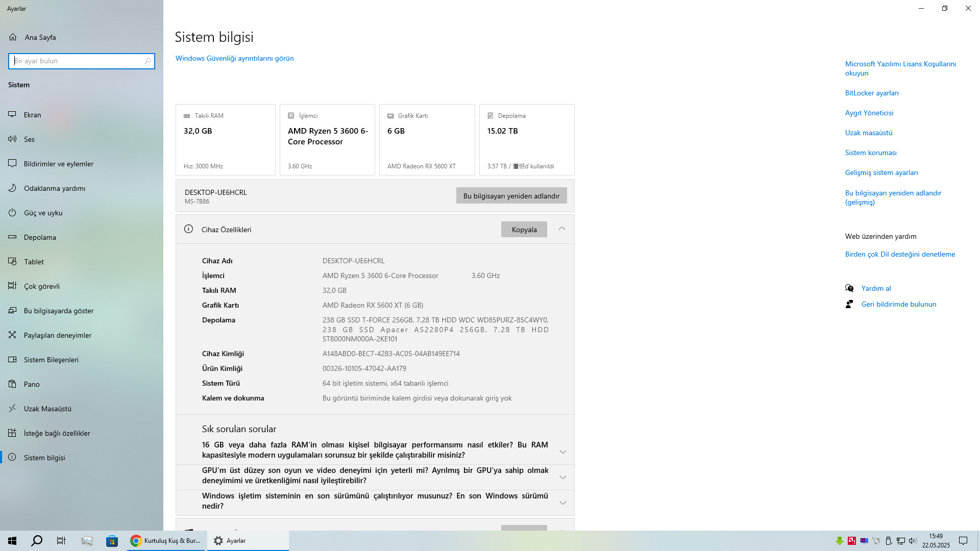The height and width of the screenshot is (551, 980).
Task: Click the İşlemci AMD Ryzen card
Action: [327, 140]
